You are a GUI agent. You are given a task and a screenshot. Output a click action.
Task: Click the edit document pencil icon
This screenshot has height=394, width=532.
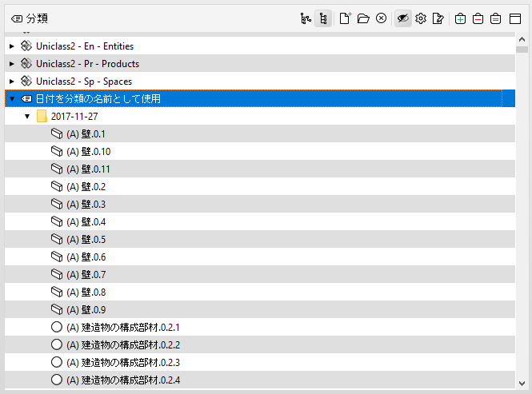pos(438,18)
